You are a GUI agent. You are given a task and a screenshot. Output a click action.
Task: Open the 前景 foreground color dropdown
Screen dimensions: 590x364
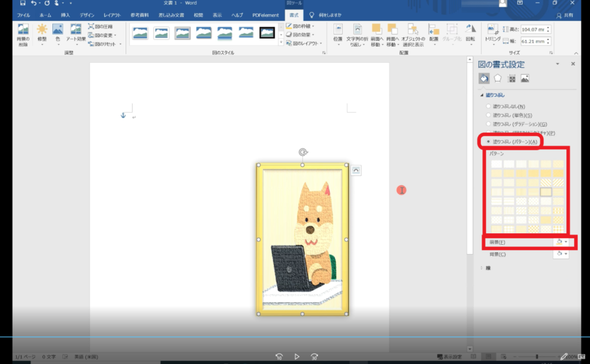[x=561, y=242]
